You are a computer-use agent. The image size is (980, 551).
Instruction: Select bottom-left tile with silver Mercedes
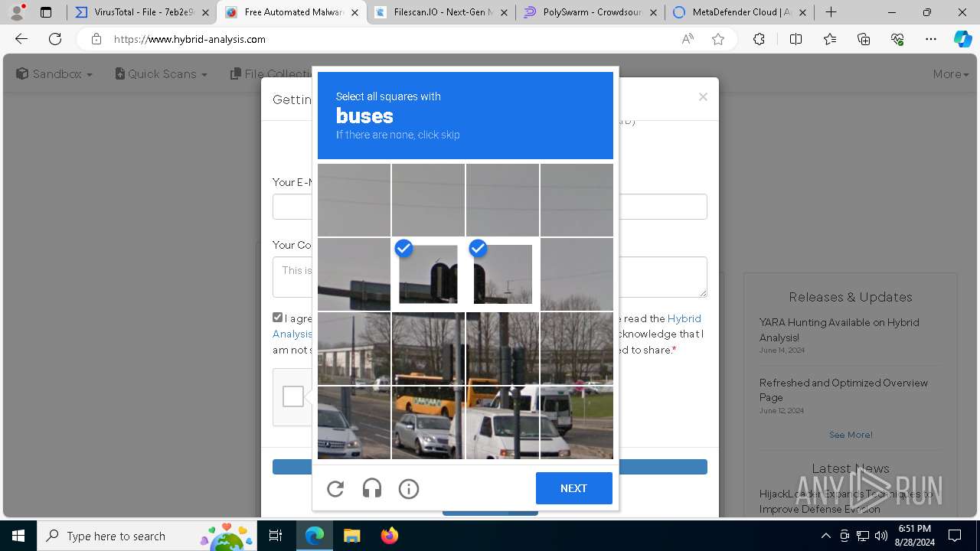(x=354, y=422)
